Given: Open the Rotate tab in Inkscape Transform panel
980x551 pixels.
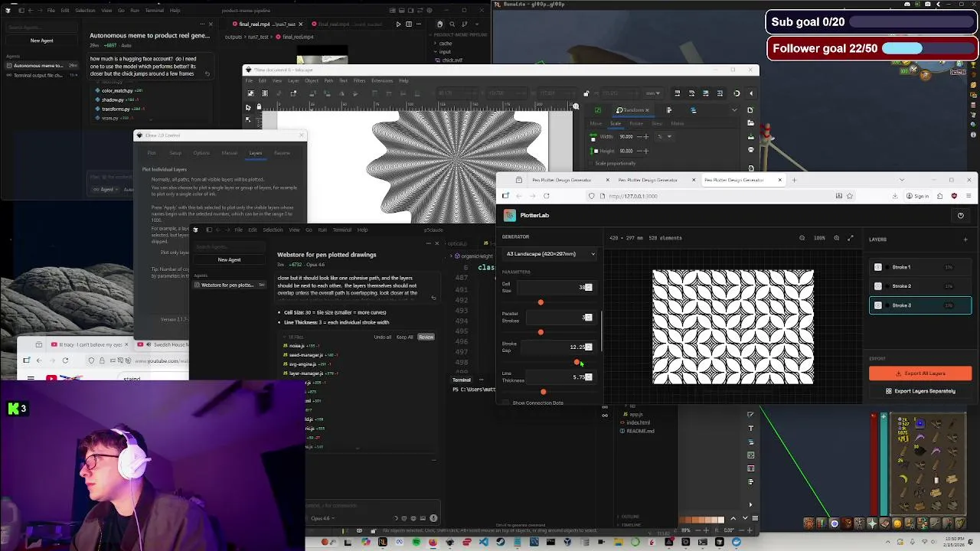Looking at the screenshot, I should click(636, 123).
